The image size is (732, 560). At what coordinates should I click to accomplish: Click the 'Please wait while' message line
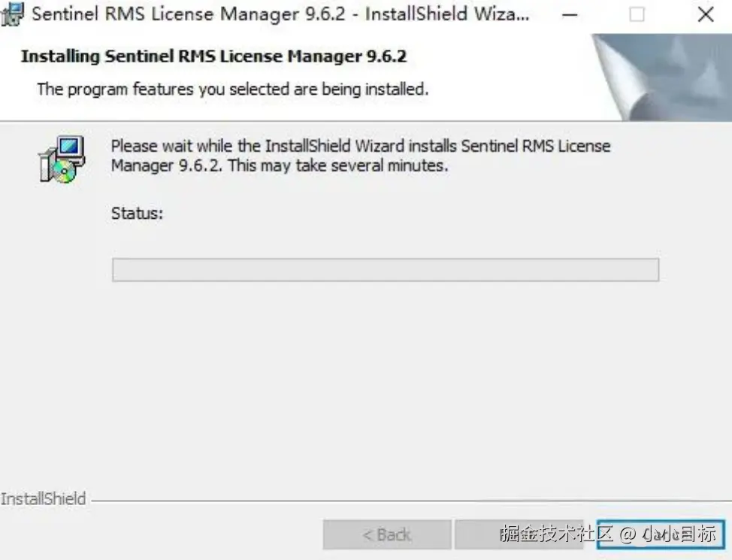click(361, 146)
